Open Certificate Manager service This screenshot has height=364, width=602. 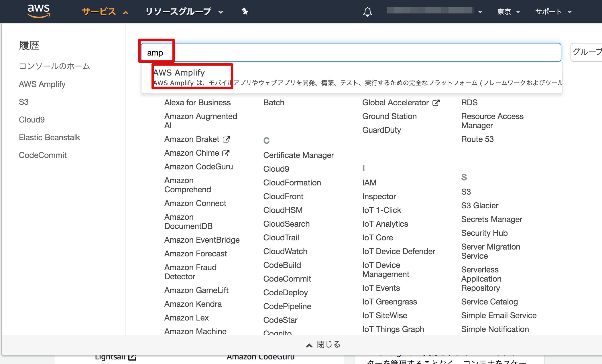[x=298, y=155]
